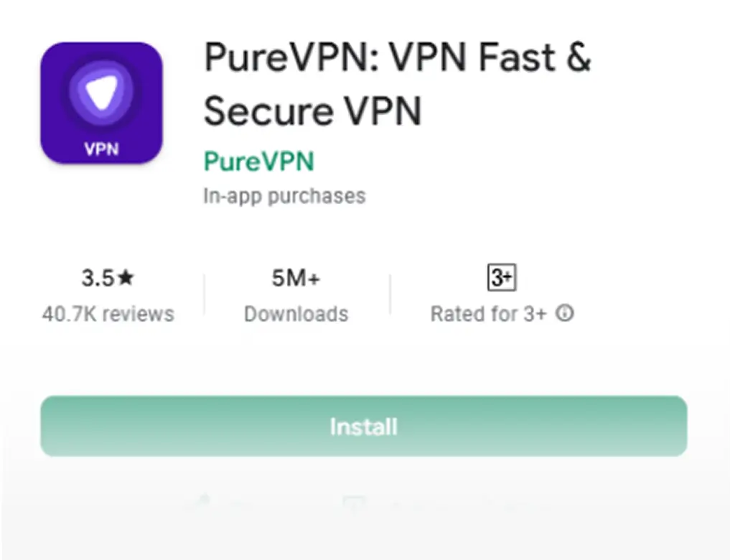The width and height of the screenshot is (730, 560).
Task: Open the green PureVPN developer link
Action: [x=259, y=162]
